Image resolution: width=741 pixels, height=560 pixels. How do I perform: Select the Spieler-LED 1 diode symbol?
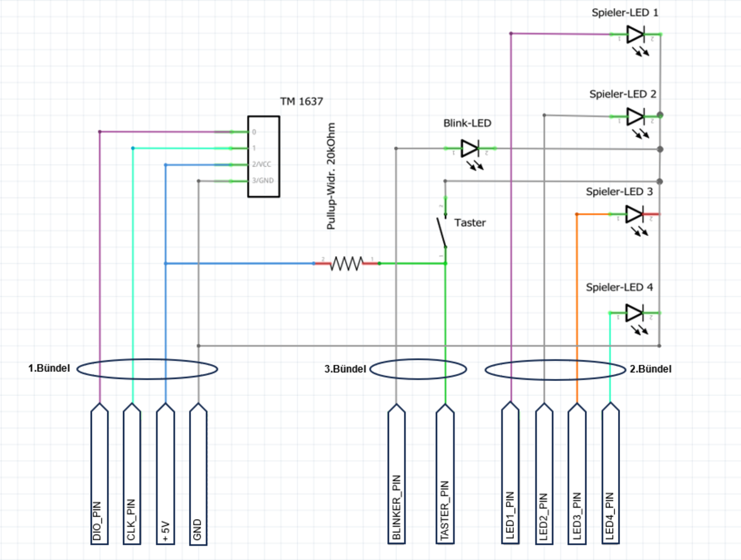pos(635,35)
